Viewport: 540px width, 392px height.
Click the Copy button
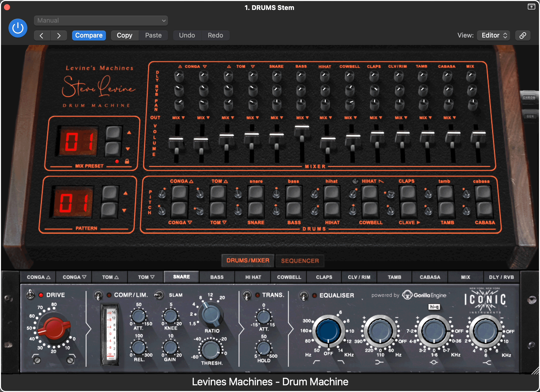coord(124,35)
